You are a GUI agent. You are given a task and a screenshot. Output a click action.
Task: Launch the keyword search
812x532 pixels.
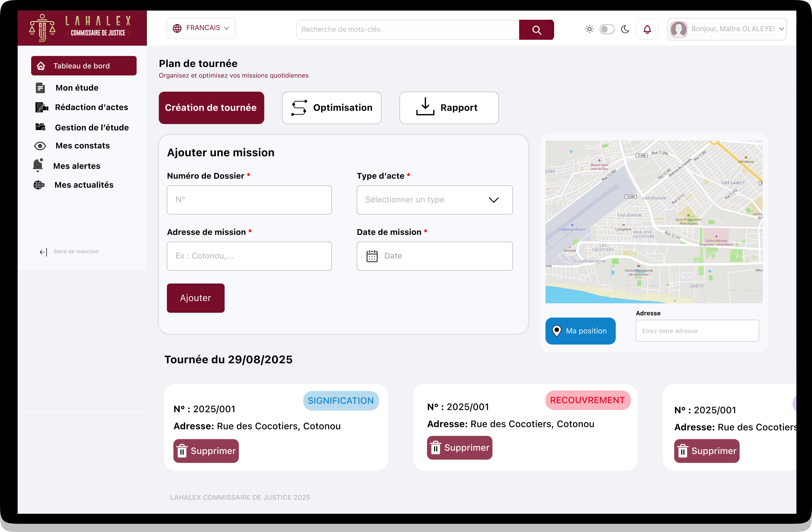[x=536, y=30]
